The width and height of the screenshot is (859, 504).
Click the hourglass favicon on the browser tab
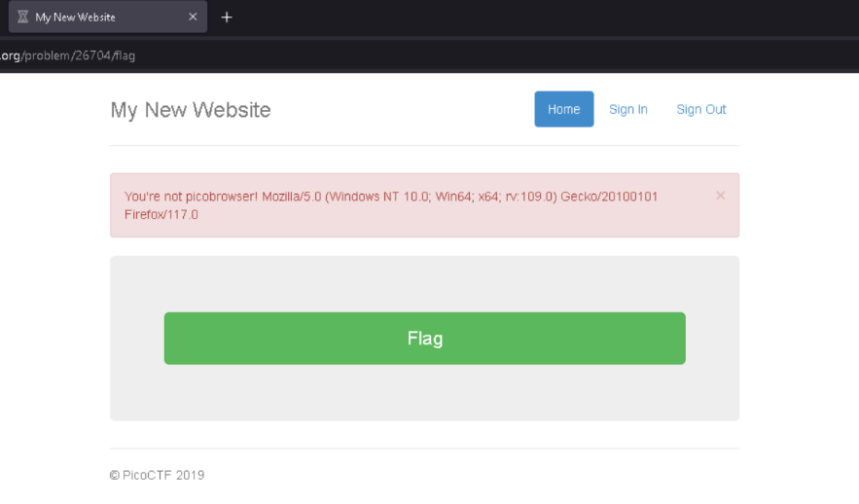[x=22, y=18]
